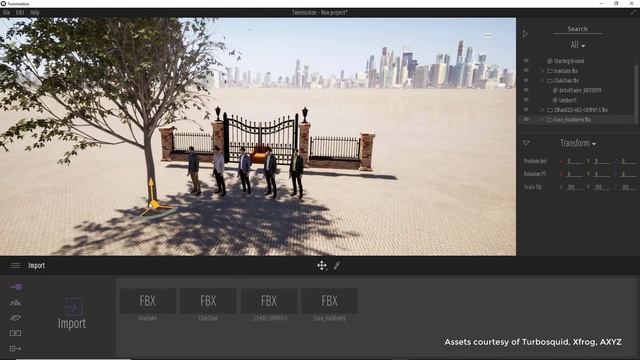Click the Twinmotion app logo icon

pyautogui.click(x=3, y=3)
